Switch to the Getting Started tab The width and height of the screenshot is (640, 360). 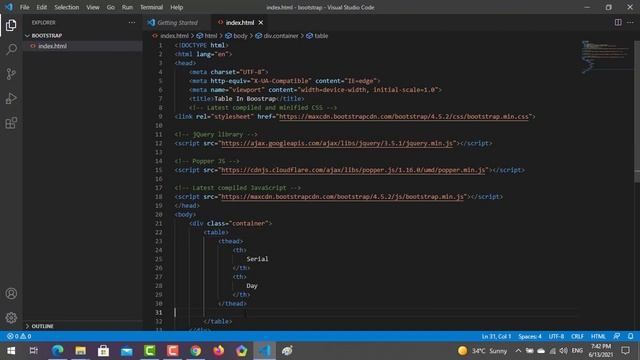[x=177, y=22]
